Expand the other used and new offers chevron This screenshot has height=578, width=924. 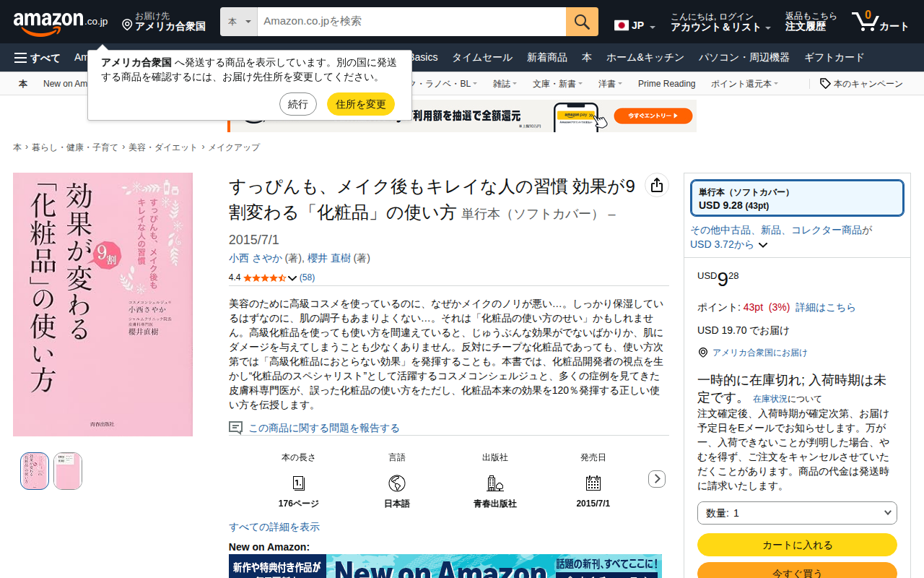[763, 245]
